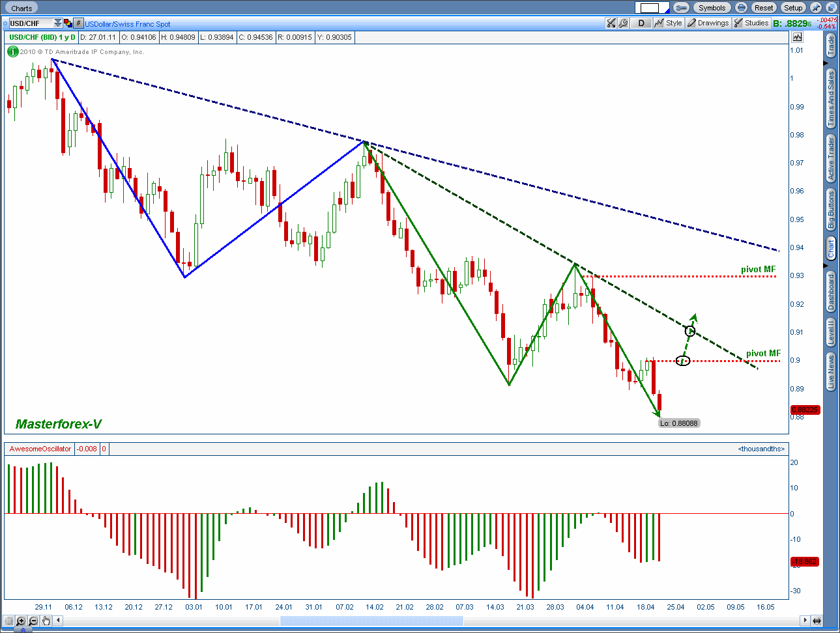Click the crosshair pan icon at bottom left

point(9,621)
